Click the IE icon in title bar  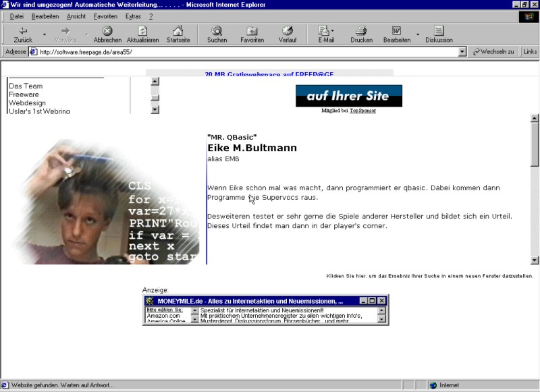tap(5, 5)
